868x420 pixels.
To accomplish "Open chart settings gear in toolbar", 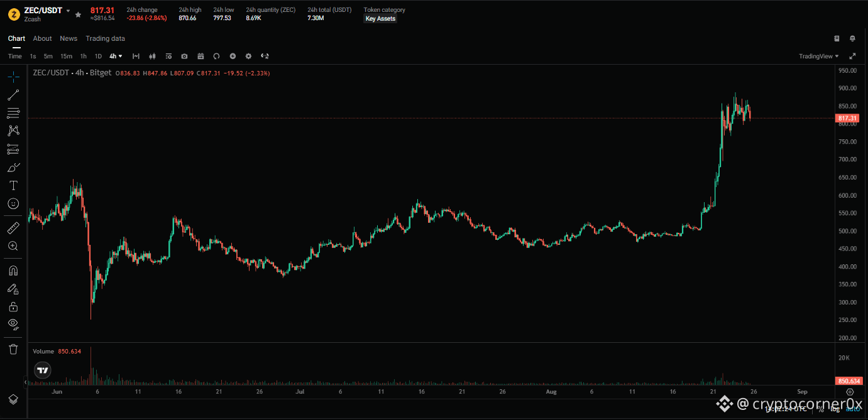I will (x=248, y=56).
